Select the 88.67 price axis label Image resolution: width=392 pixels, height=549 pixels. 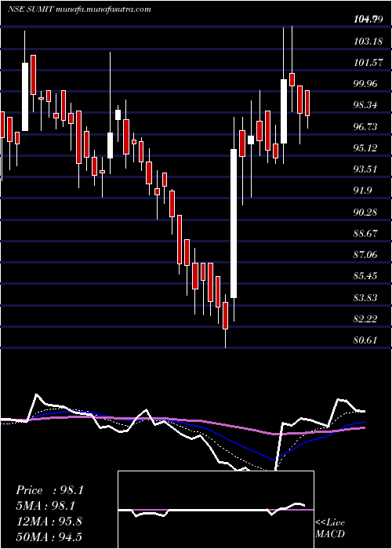pos(366,233)
